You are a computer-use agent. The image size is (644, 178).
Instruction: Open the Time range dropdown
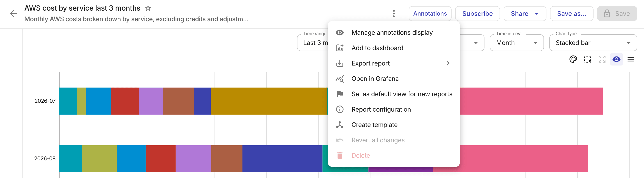313,43
